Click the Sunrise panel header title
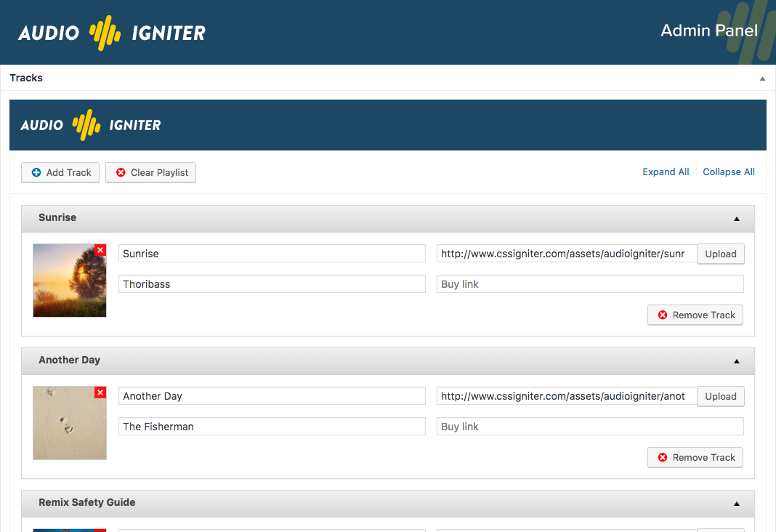This screenshot has width=776, height=532. [57, 217]
